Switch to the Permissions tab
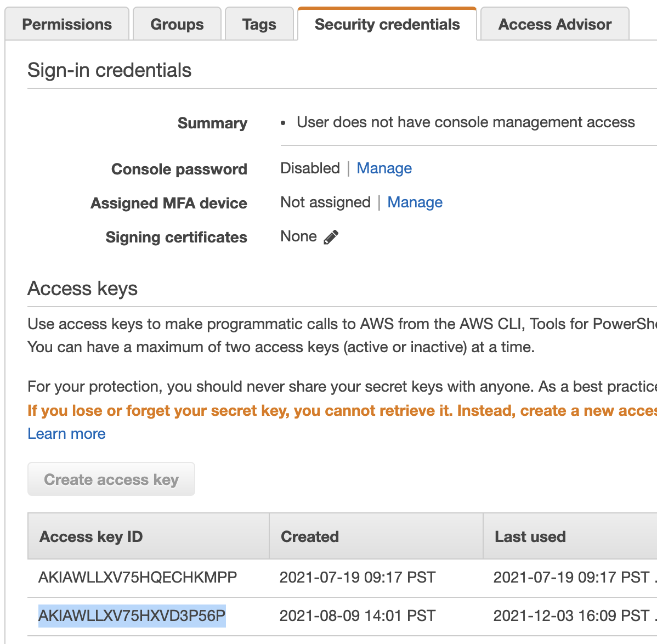Viewport: 657px width, 644px height. (67, 24)
